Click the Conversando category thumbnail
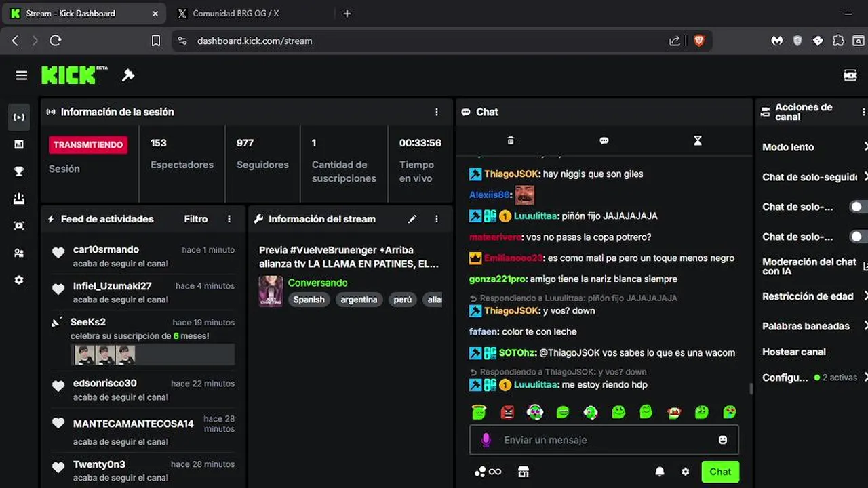 (271, 291)
